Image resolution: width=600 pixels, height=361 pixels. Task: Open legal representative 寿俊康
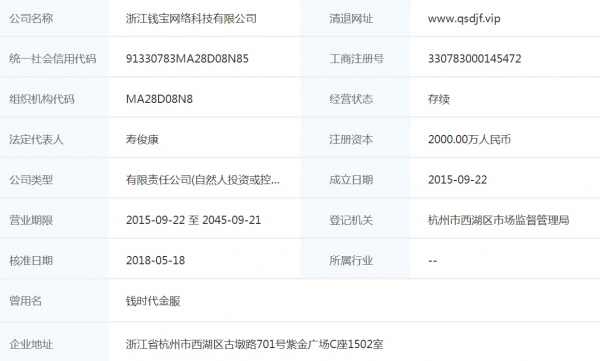142,139
